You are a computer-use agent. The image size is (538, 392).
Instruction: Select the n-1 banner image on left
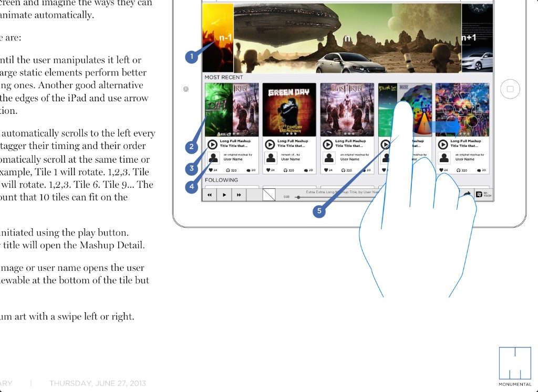click(218, 37)
